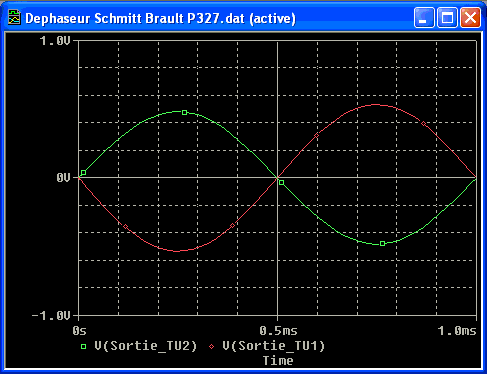
Task: Maximize the Dephaseur Schmitt Brault window
Action: click(x=447, y=17)
